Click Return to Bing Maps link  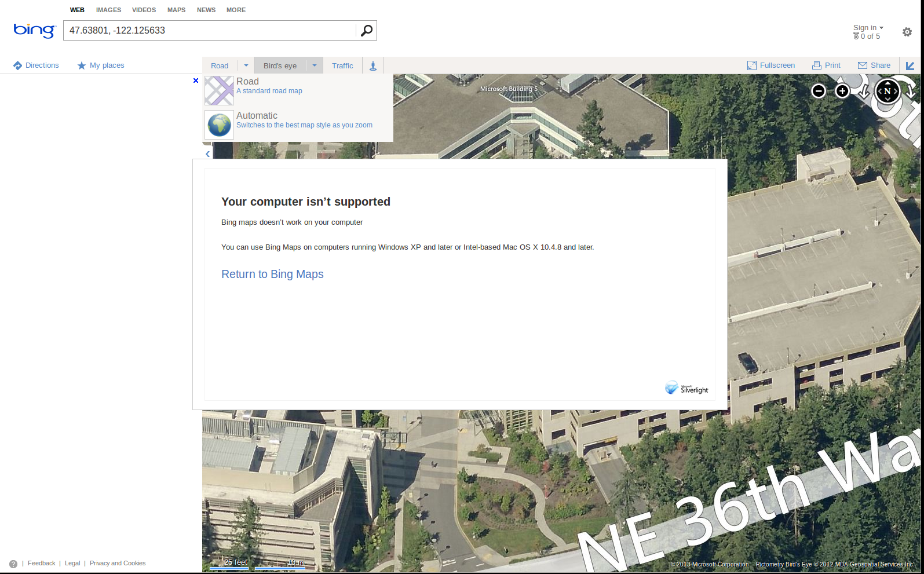272,274
